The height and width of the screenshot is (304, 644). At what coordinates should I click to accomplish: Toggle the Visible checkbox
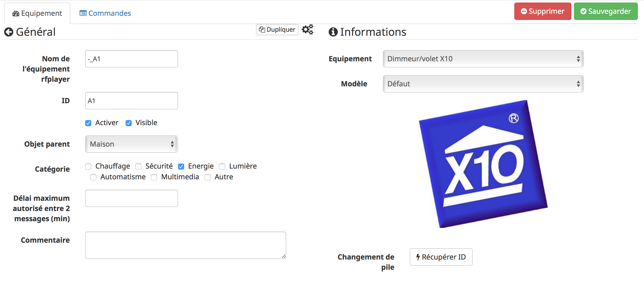(129, 123)
